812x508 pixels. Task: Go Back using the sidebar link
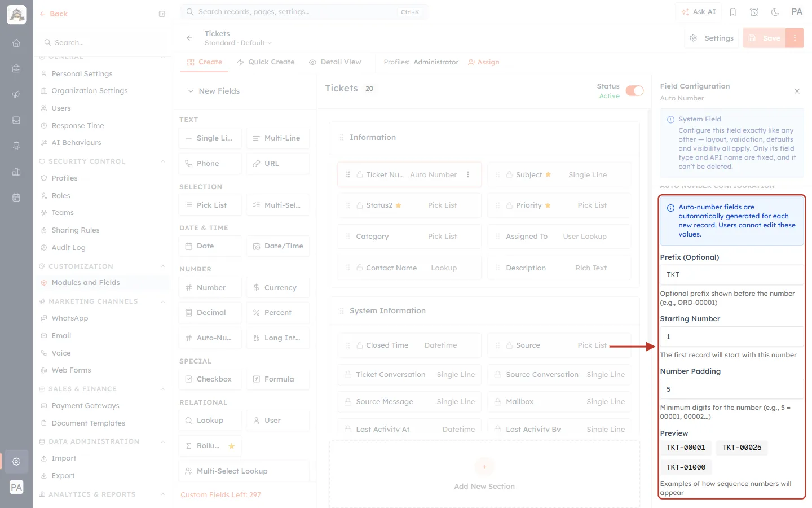point(54,14)
